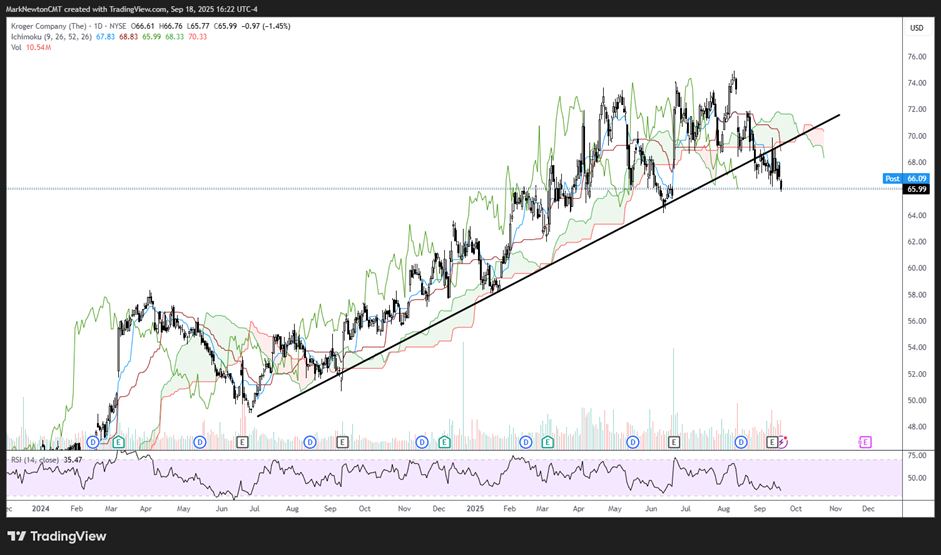Click the Post 66.09 price label
The height and width of the screenshot is (555, 941).
[906, 178]
